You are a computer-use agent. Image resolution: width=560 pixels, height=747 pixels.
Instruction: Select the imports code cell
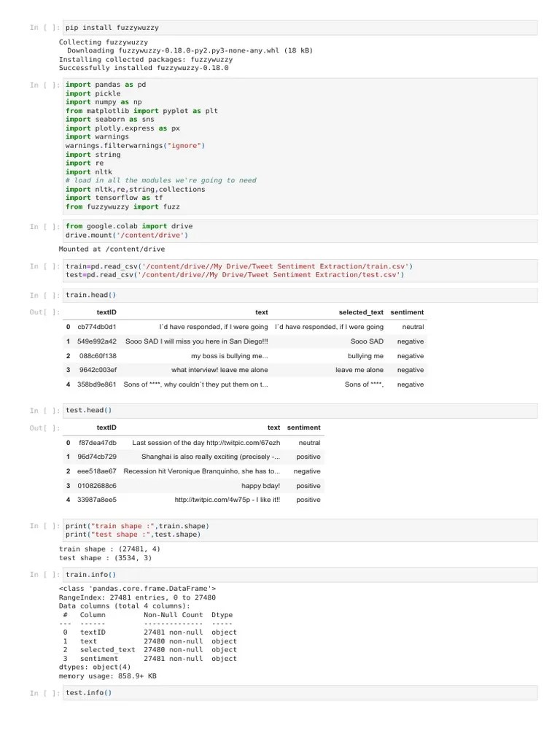(x=300, y=146)
